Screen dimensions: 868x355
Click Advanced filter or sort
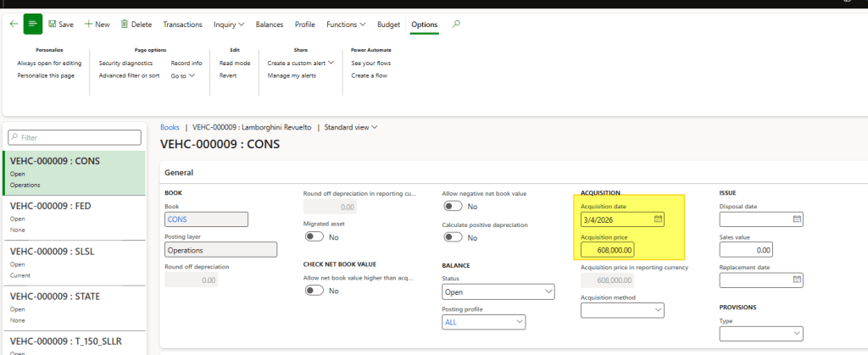(129, 75)
